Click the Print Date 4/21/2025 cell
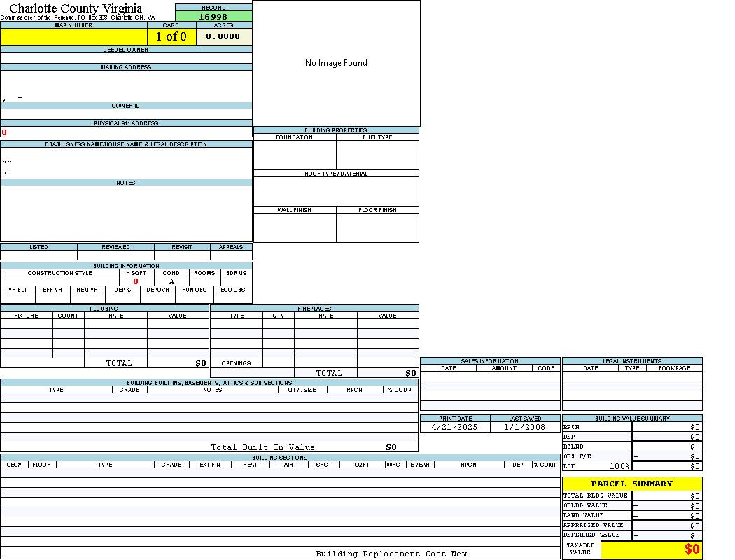Screen dimensions: 735x560 [455, 427]
